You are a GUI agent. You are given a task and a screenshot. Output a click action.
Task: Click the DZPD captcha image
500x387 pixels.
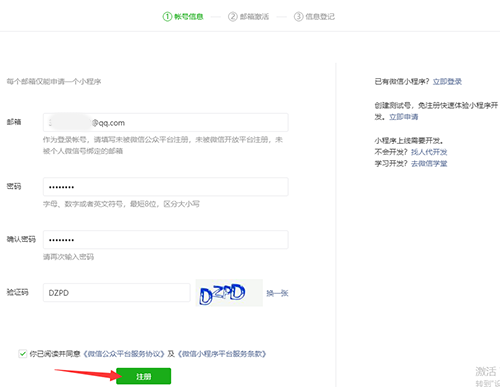pos(229,293)
